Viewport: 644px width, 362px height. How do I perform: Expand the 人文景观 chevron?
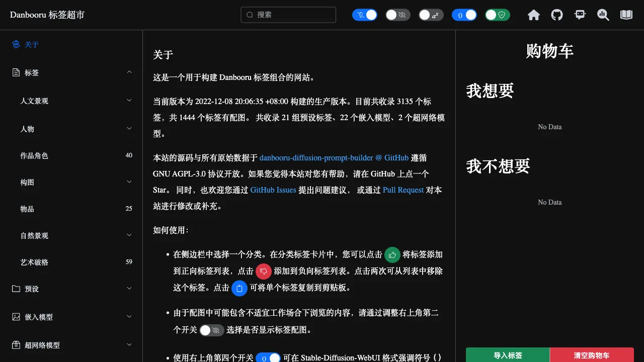[129, 101]
